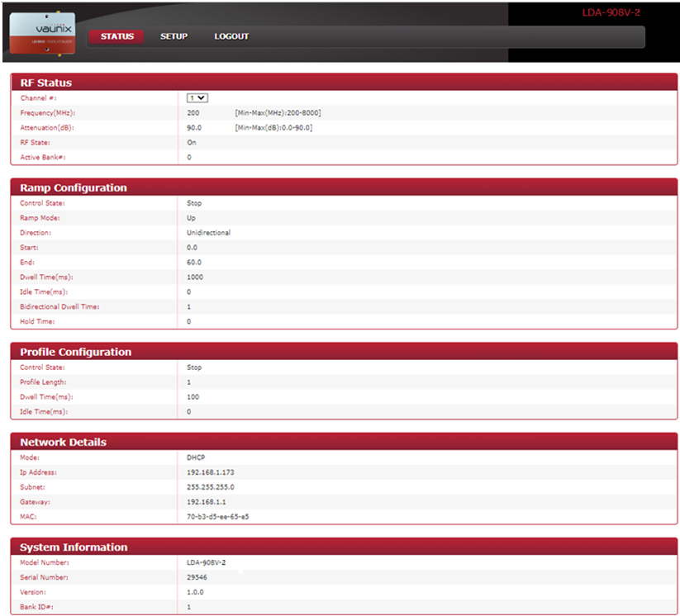Click the Ramp Configuration section header

(74, 187)
